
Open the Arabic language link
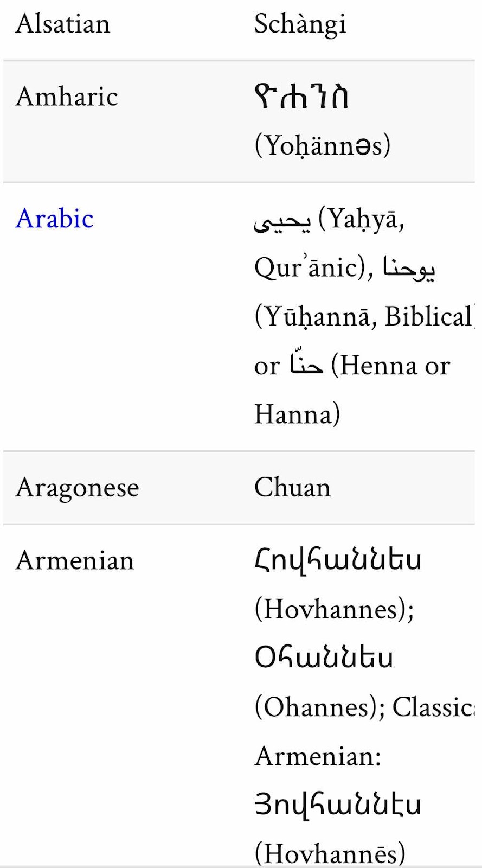(55, 219)
